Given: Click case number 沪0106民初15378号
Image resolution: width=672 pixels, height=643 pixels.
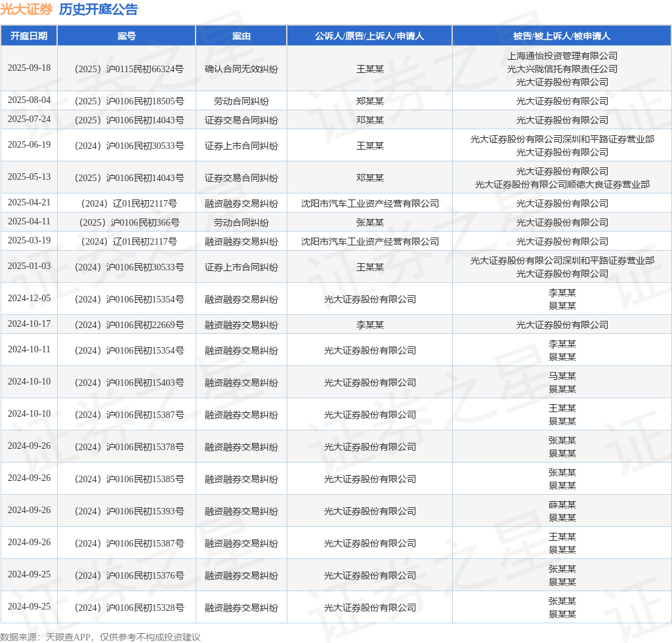Looking at the screenshot, I should (x=129, y=447).
